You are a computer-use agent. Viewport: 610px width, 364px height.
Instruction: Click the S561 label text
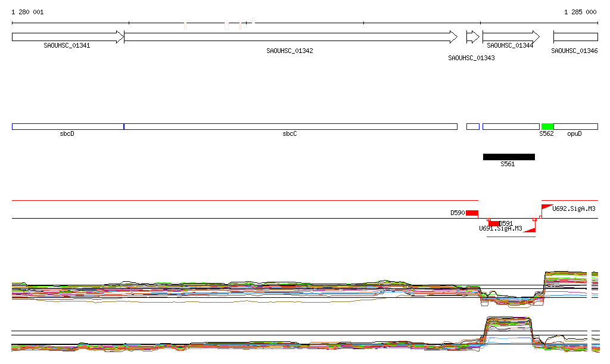(508, 164)
